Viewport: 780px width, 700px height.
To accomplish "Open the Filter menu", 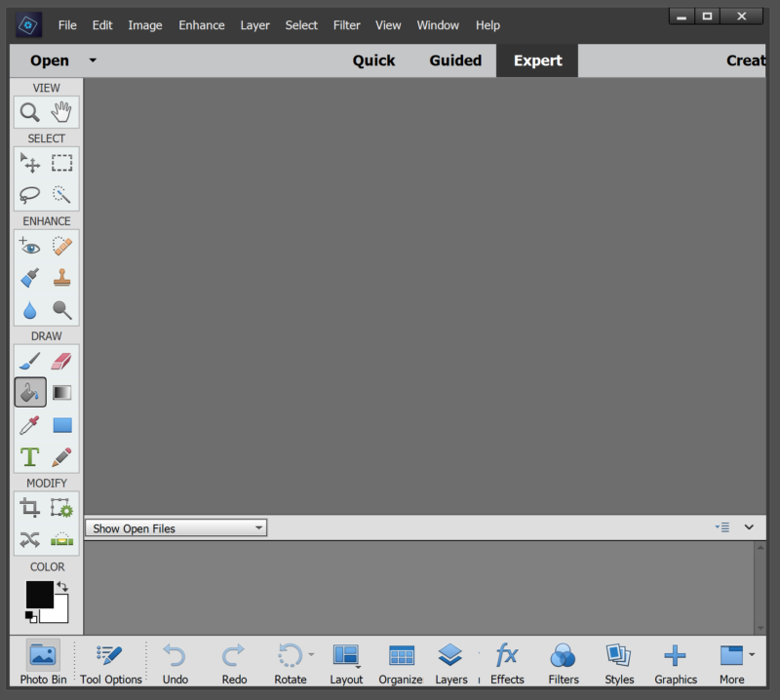I will tap(346, 25).
